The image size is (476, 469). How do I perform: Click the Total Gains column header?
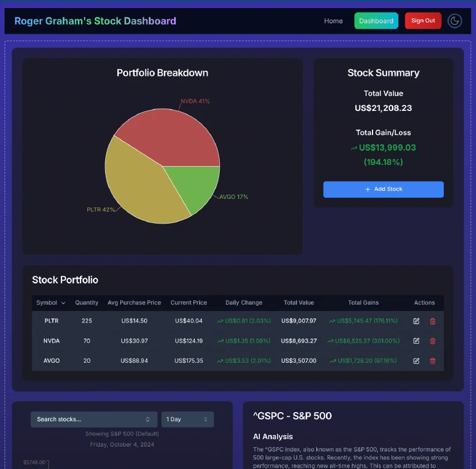[x=363, y=303]
